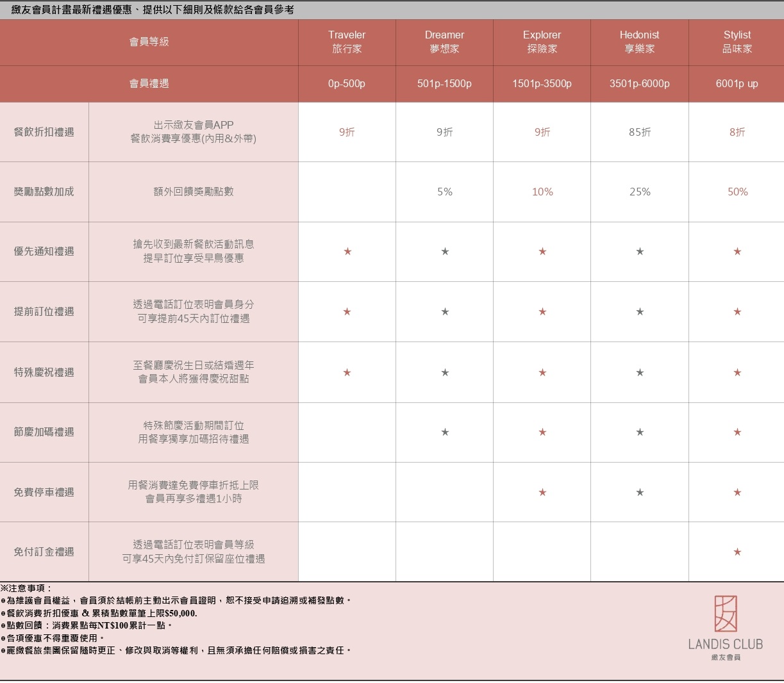784x683 pixels.
Task: Click the 優先通知禮遇 star under Stylist
Action: pyautogui.click(x=737, y=251)
